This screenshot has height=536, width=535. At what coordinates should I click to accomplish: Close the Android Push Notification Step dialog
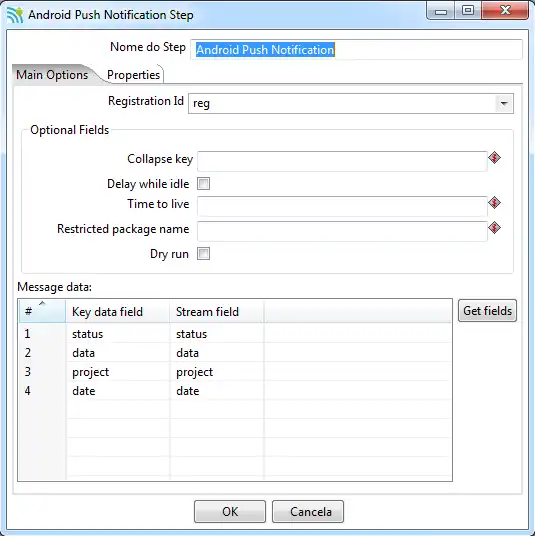tap(505, 10)
